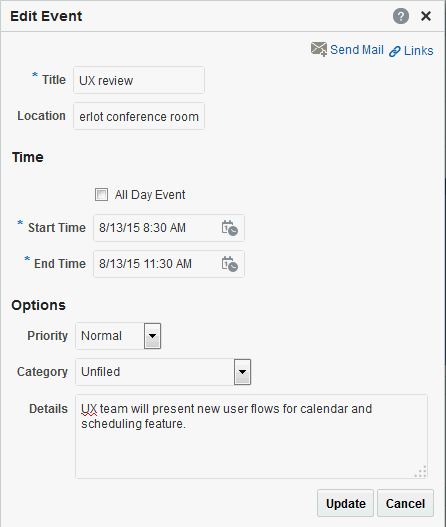
Task: Click into the Title input field
Action: (139, 80)
